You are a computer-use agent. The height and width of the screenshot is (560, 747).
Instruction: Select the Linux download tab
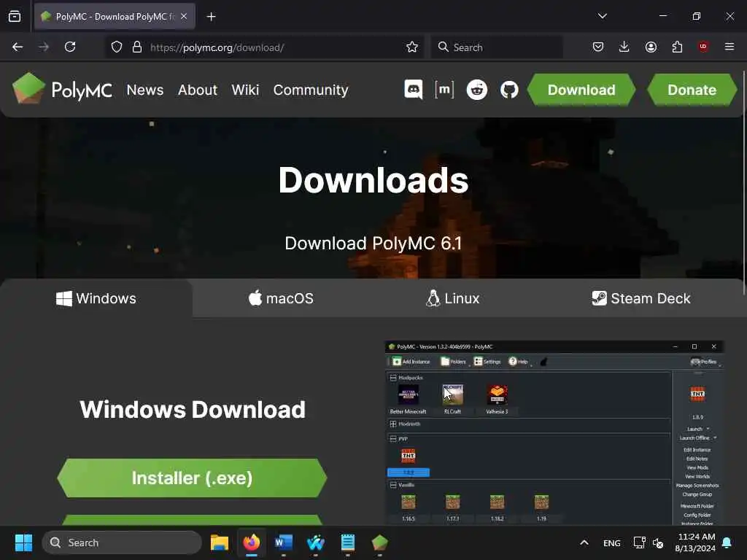452,298
